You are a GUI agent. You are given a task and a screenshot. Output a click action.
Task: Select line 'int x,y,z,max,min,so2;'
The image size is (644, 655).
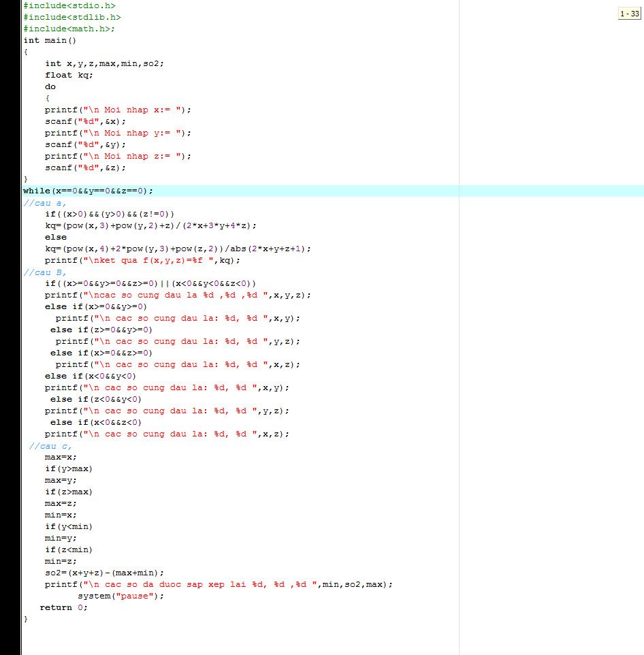click(x=104, y=64)
